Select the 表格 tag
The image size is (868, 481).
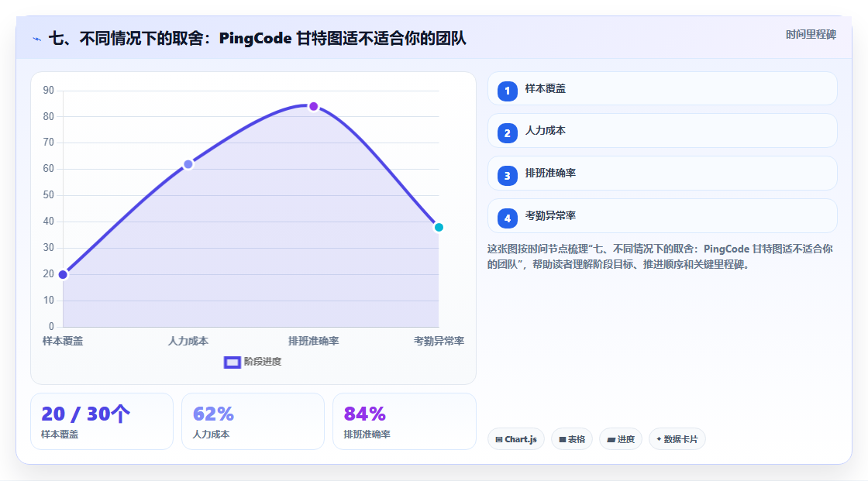[x=572, y=439]
